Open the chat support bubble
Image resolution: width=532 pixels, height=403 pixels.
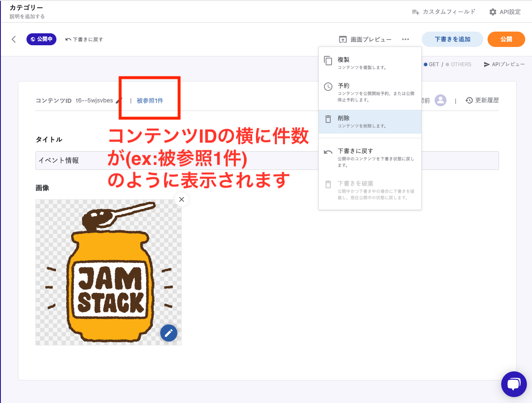514,384
